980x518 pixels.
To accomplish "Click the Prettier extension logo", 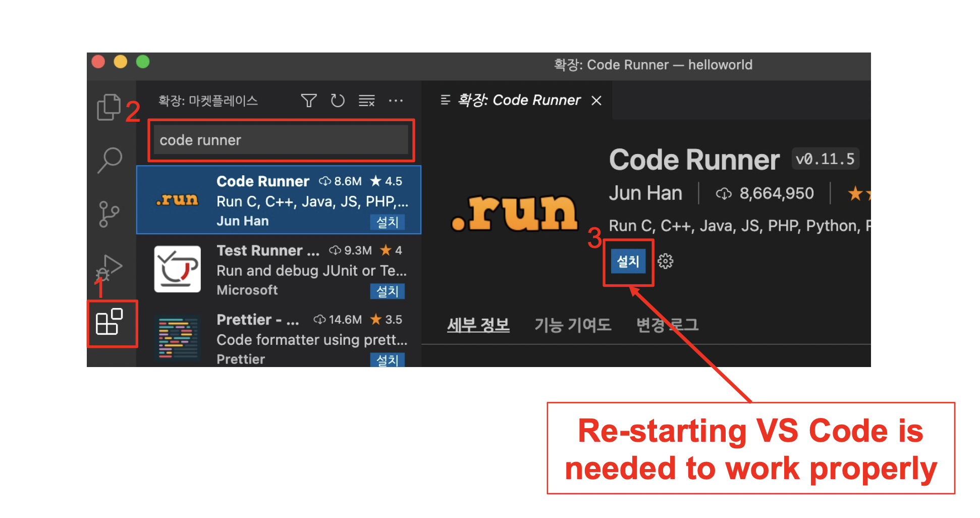I will pyautogui.click(x=177, y=338).
